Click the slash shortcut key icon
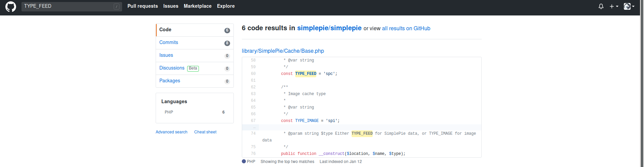Image resolution: width=644 pixels, height=167 pixels. tap(116, 6)
